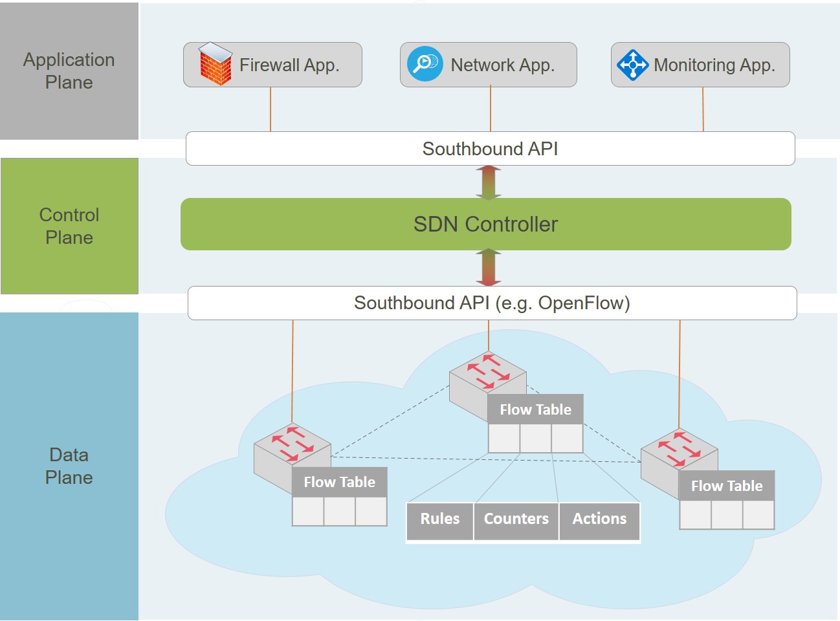Select the SDN Controller green bar
This screenshot has width=840, height=621.
pos(486,224)
